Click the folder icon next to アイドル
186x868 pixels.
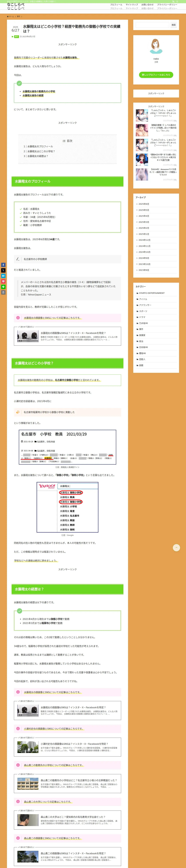(137, 299)
